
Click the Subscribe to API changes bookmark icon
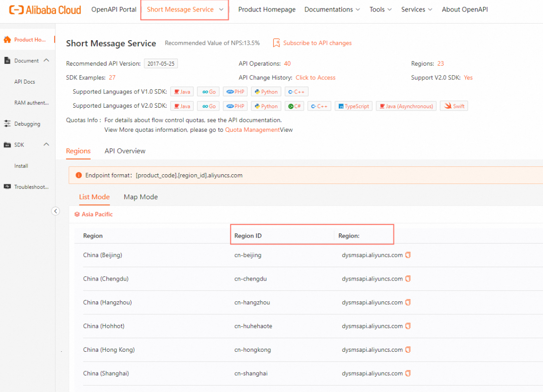click(276, 43)
